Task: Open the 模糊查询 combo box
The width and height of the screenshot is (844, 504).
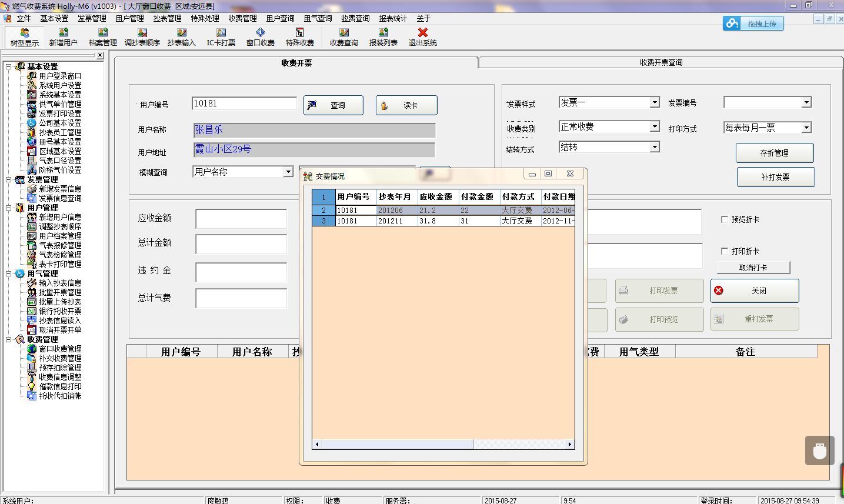Action: (288, 172)
